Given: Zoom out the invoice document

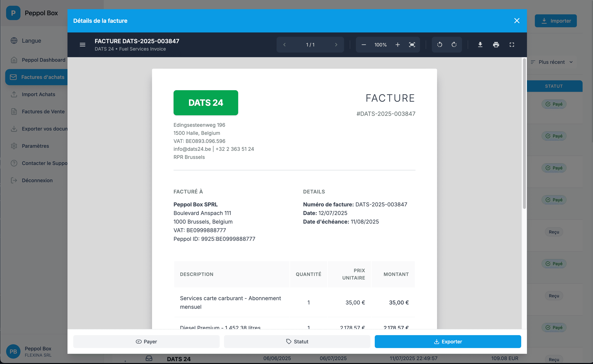Looking at the screenshot, I should pyautogui.click(x=364, y=45).
